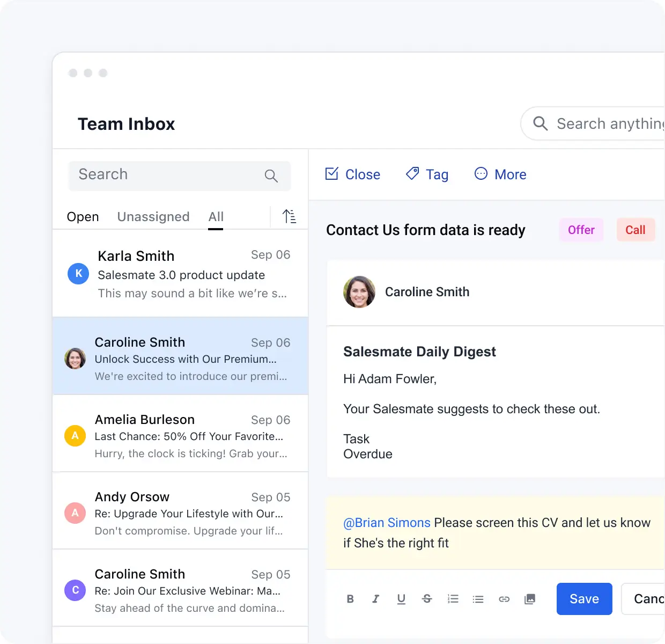
Task: Select the pink Offer tag
Action: tap(581, 230)
